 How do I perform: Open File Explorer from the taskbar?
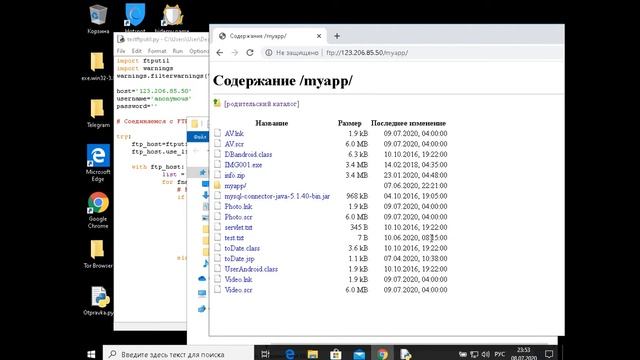[x=313, y=354]
